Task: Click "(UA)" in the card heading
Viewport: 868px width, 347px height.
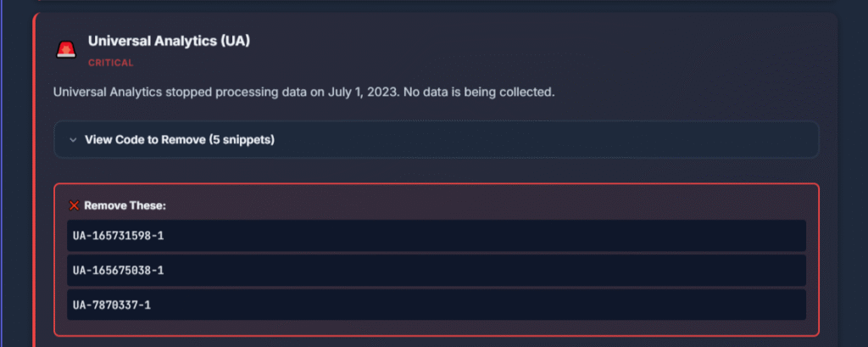Action: click(235, 41)
